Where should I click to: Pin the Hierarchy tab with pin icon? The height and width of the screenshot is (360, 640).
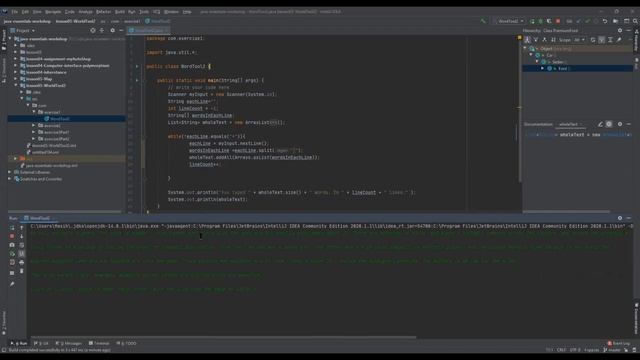[x=619, y=40]
